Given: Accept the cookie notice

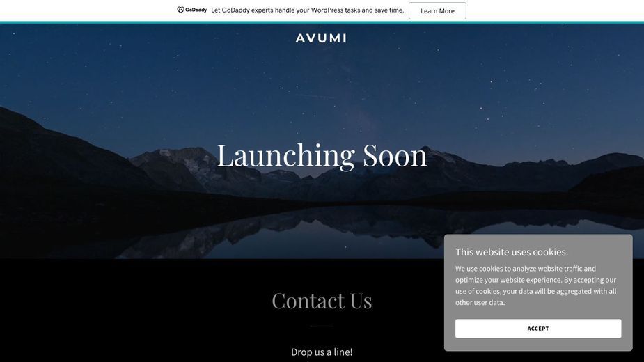Looking at the screenshot, I should click(x=538, y=329).
